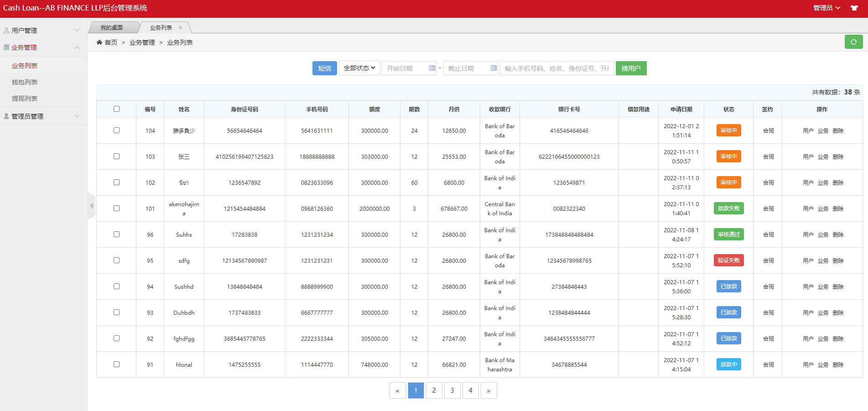Click the green 搜用户 search button
Image resolution: width=868 pixels, height=411 pixels.
(x=631, y=68)
